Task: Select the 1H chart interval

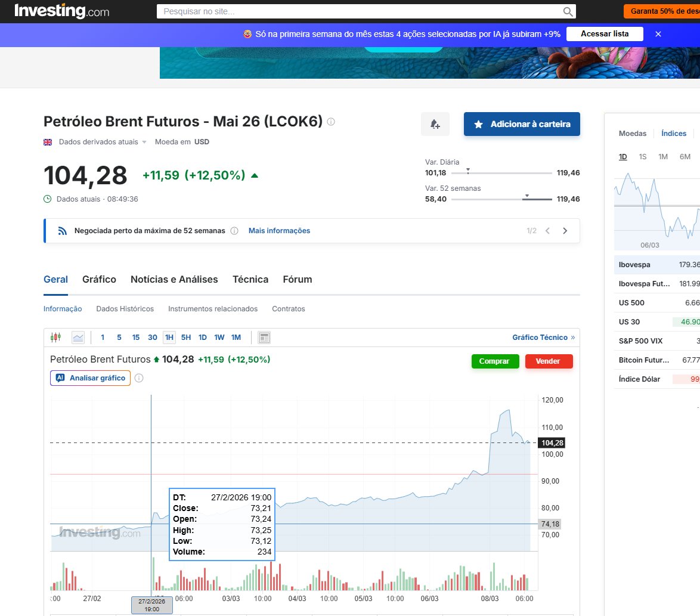Action: 169,338
